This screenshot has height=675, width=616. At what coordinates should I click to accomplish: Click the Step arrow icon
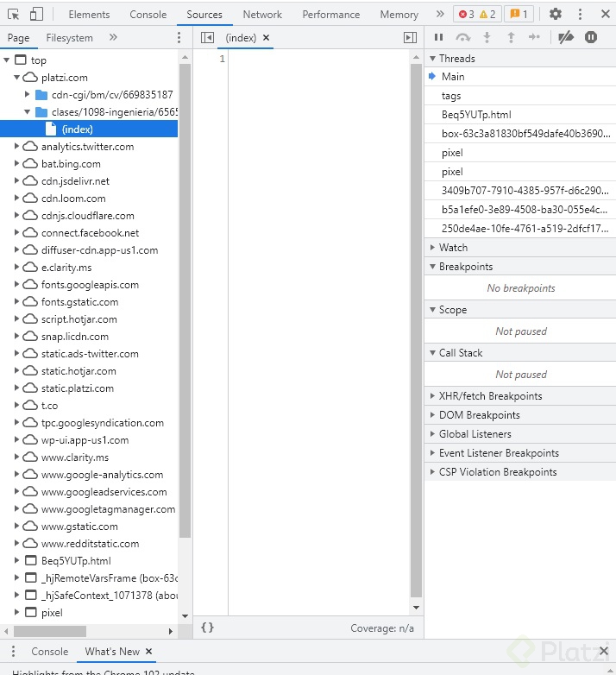point(534,37)
